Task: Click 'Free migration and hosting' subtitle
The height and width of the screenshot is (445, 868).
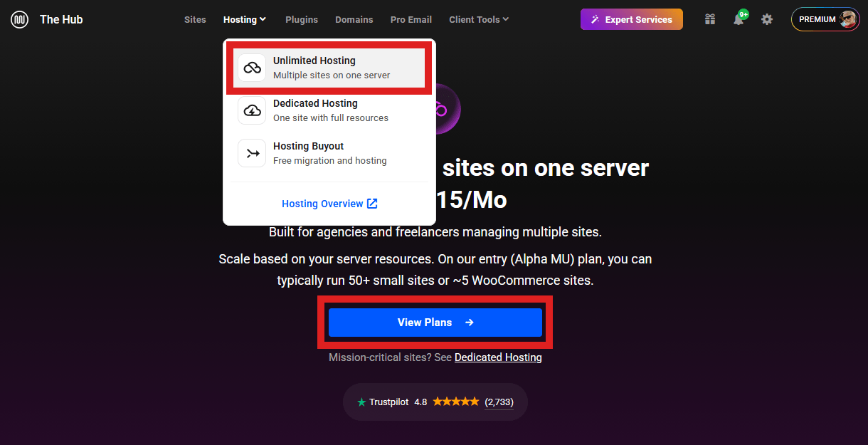Action: pyautogui.click(x=330, y=161)
